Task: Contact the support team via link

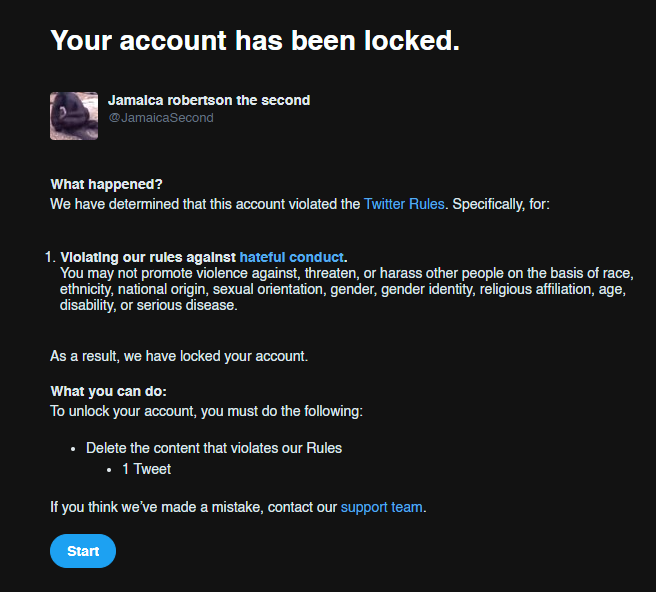Action: point(382,507)
